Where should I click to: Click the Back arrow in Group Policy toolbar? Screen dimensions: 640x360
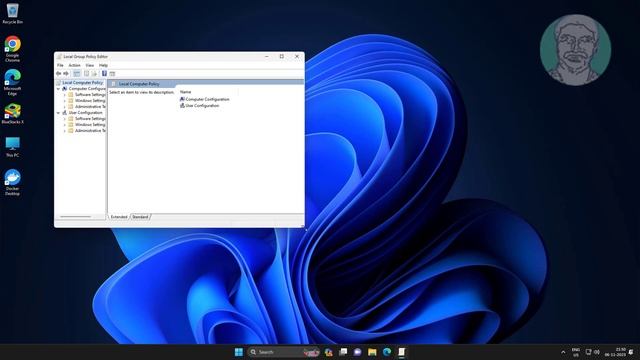click(x=58, y=73)
